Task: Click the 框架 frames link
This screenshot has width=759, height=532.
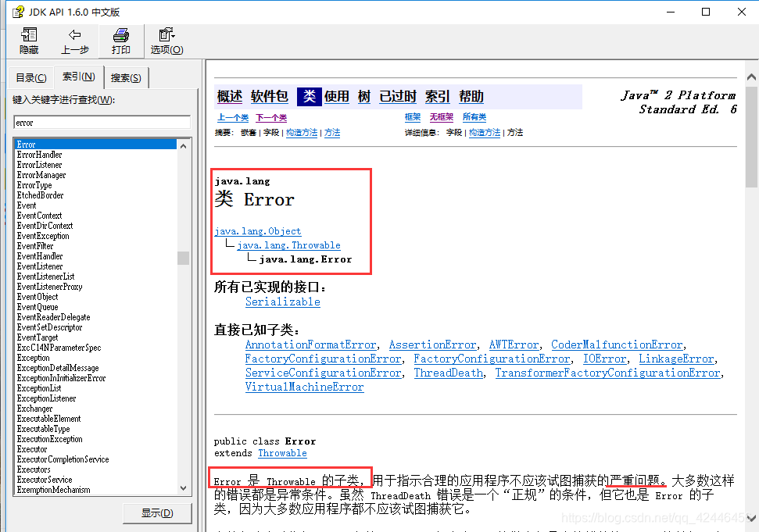Action: (413, 116)
